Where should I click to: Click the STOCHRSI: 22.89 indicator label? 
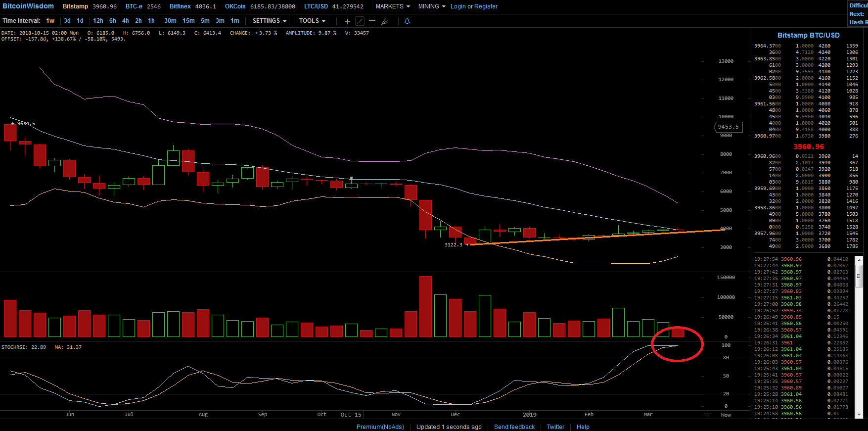[24, 347]
